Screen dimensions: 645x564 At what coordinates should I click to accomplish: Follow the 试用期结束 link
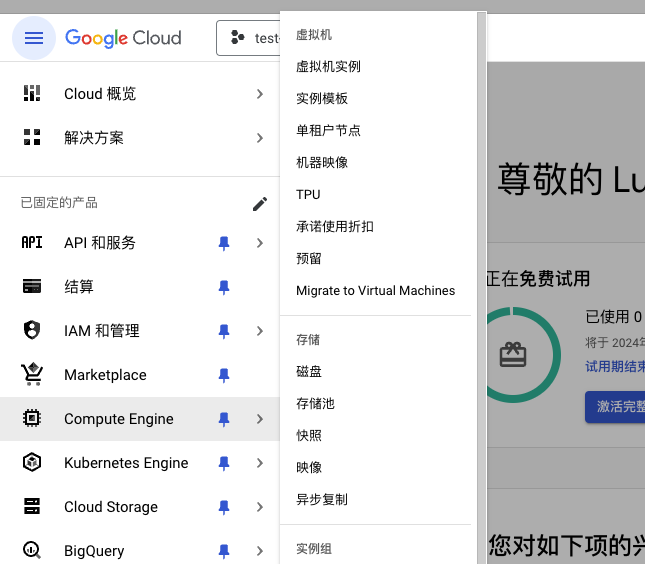615,366
